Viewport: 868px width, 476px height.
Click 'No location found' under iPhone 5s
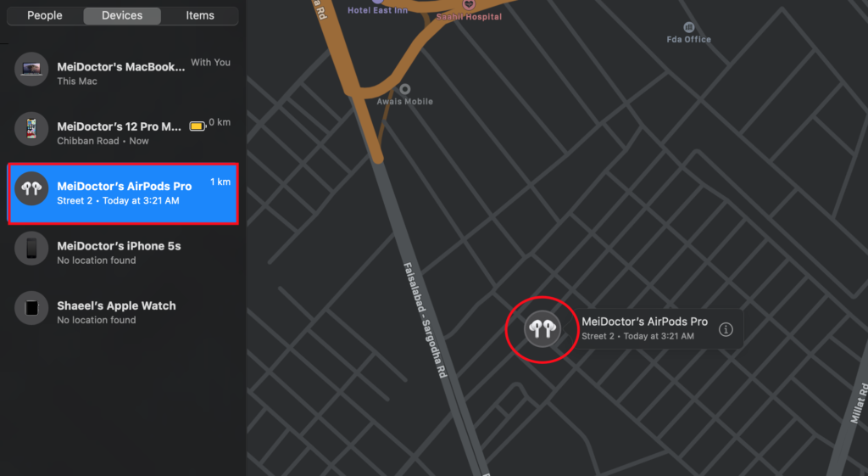[x=97, y=260]
